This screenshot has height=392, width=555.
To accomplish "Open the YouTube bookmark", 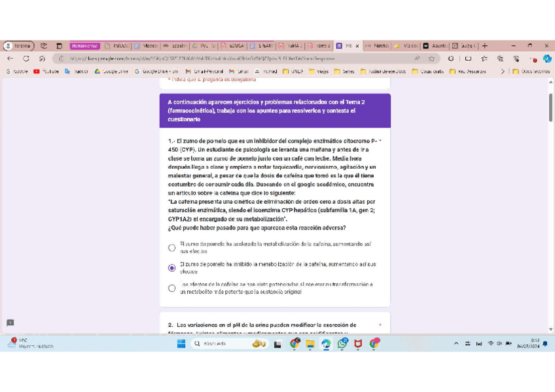I will tap(46, 71).
